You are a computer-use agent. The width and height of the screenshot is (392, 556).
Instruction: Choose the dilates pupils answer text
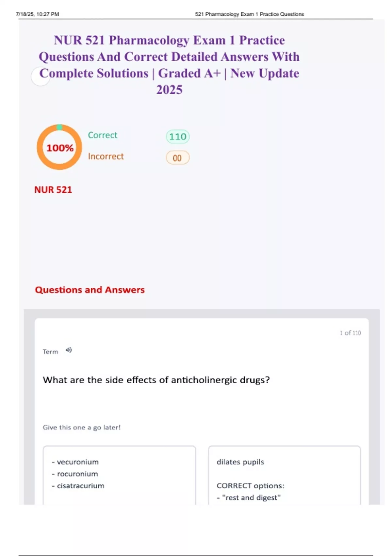[240, 462]
